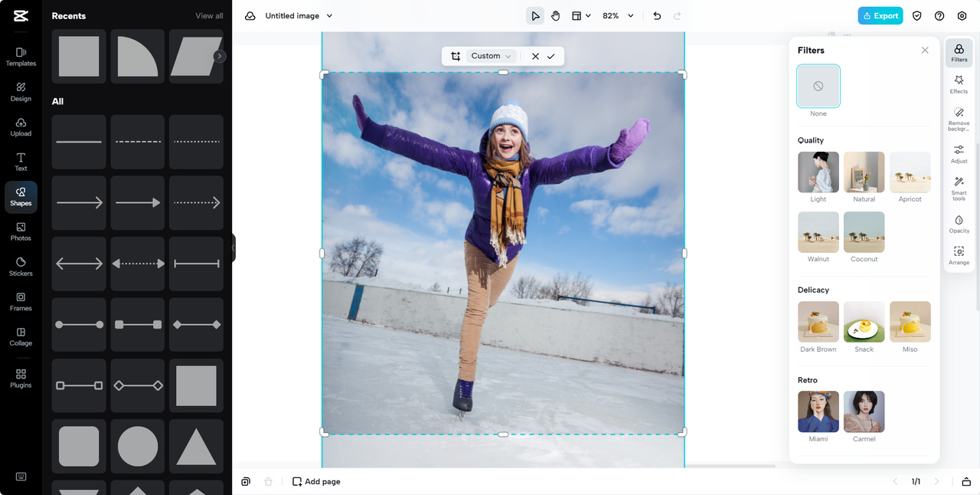980x495 pixels.
Task: Open the help question mark icon
Action: pos(939,16)
